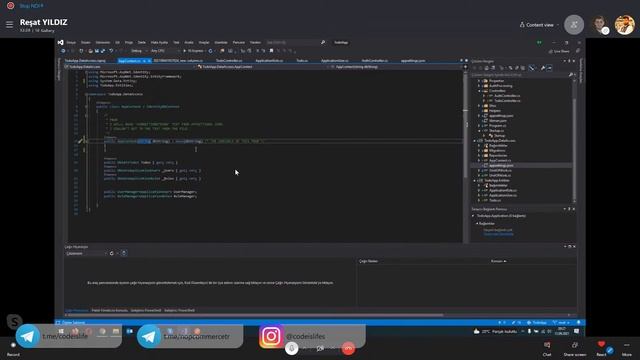Switch to the ApplicationRole.cs tab
The height and width of the screenshot is (360, 640).
tap(269, 61)
